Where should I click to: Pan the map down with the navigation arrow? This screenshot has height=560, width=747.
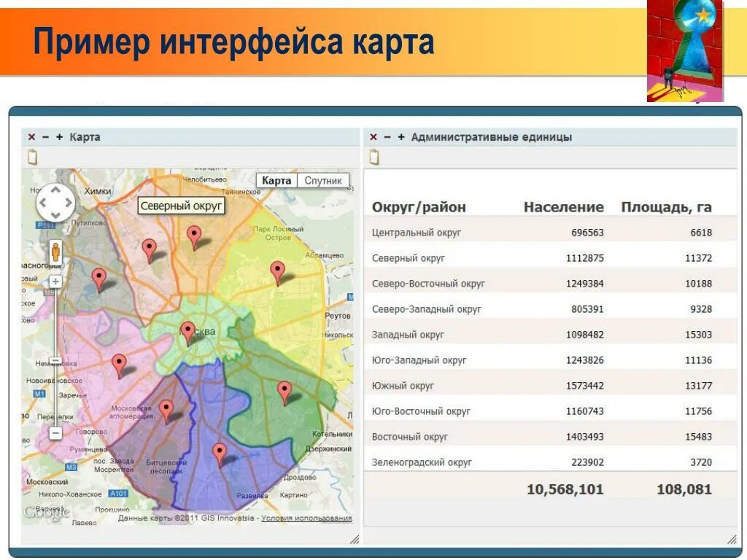pyautogui.click(x=55, y=215)
